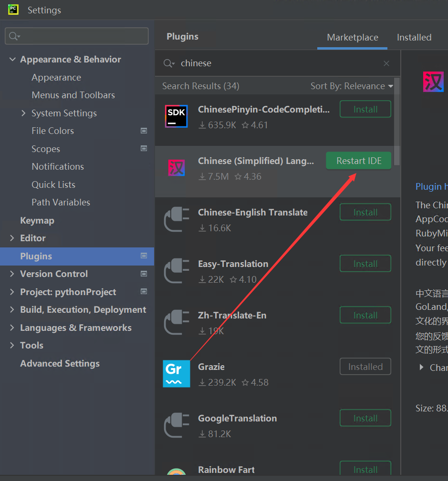Click the large Chinese plugin icon in details
The height and width of the screenshot is (481, 448).
click(x=433, y=82)
